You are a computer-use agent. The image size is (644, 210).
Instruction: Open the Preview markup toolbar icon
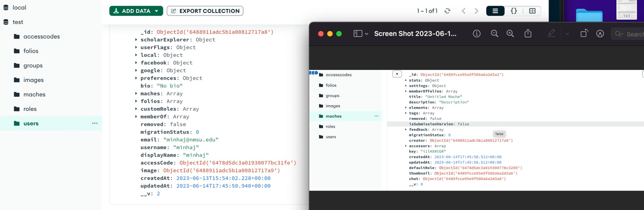click(x=600, y=34)
